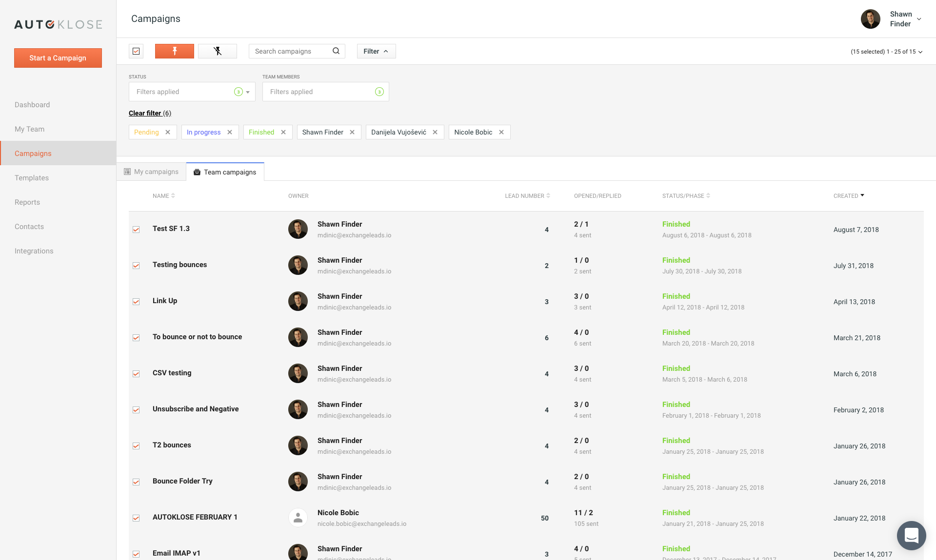Viewport: 936px width, 560px height.
Task: Open the chat support bubble
Action: point(911,535)
